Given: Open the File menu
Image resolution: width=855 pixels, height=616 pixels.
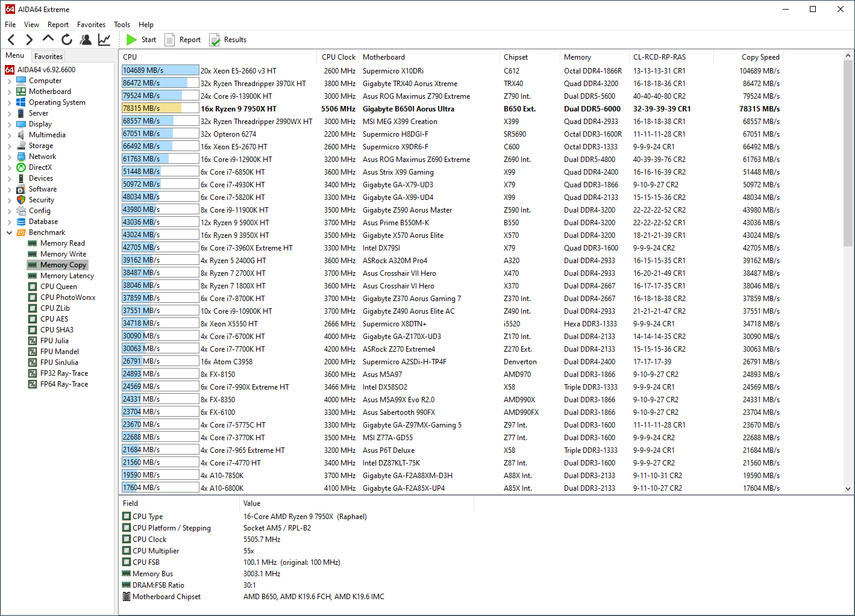Looking at the screenshot, I should coord(10,25).
